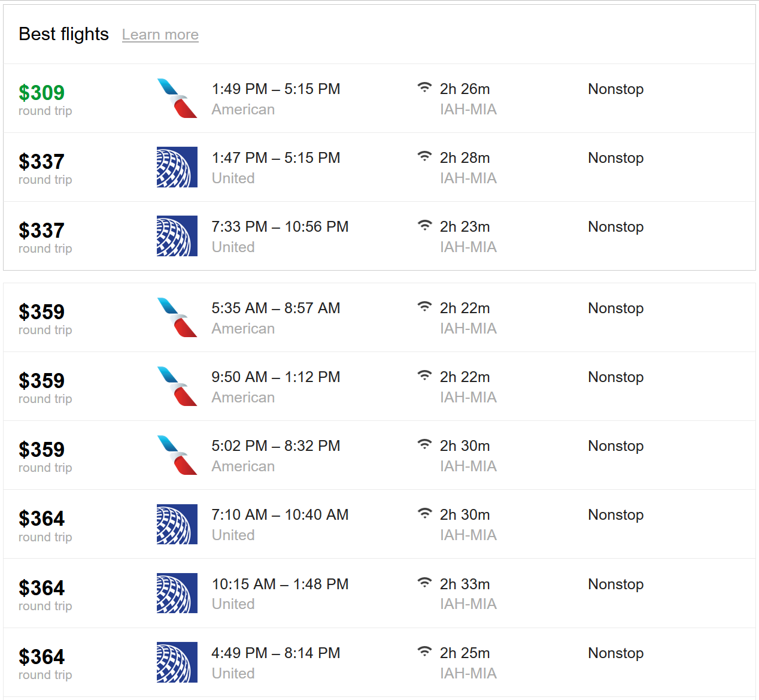Click Nonstop label on 7:10 AM flight
Image resolution: width=759 pixels, height=700 pixels.
(x=616, y=515)
